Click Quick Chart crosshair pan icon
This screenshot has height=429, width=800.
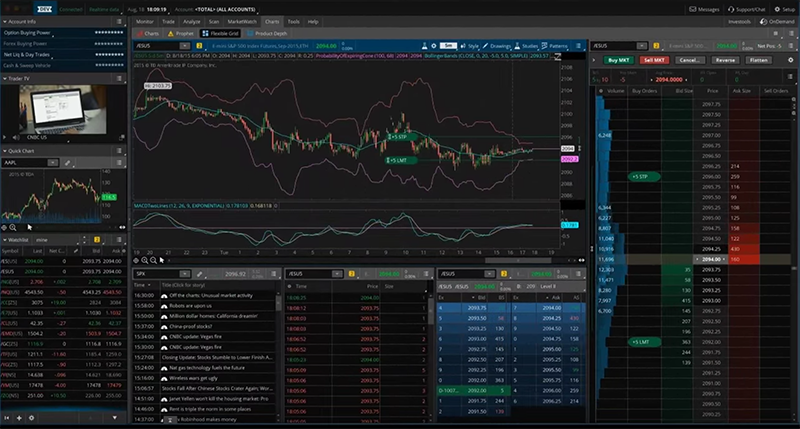coord(4,228)
